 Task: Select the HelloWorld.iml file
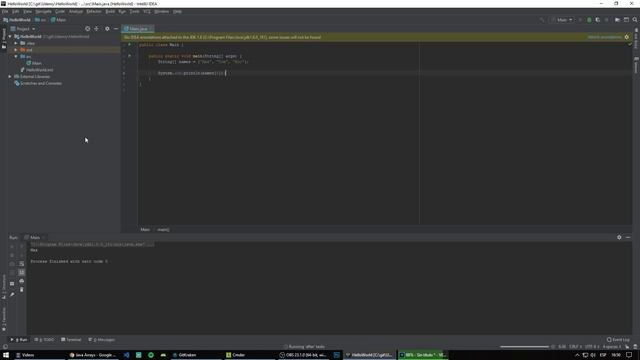coord(37,70)
